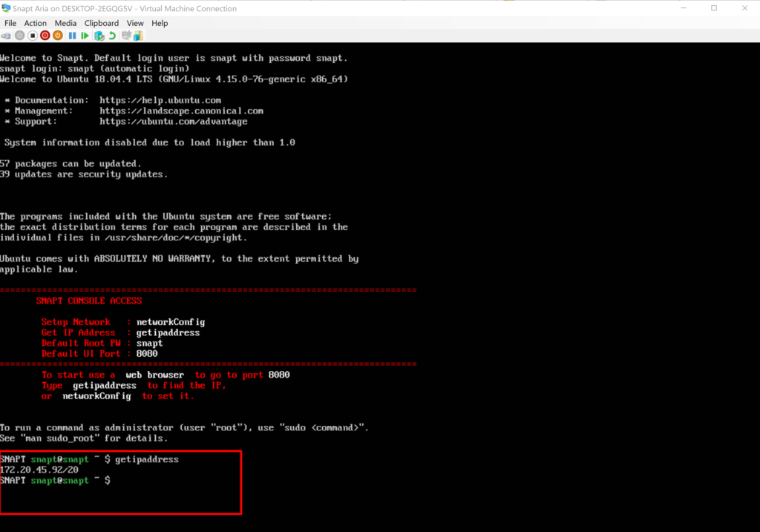The height and width of the screenshot is (532, 760).
Task: Click the 'Support:' label
Action: [36, 122]
